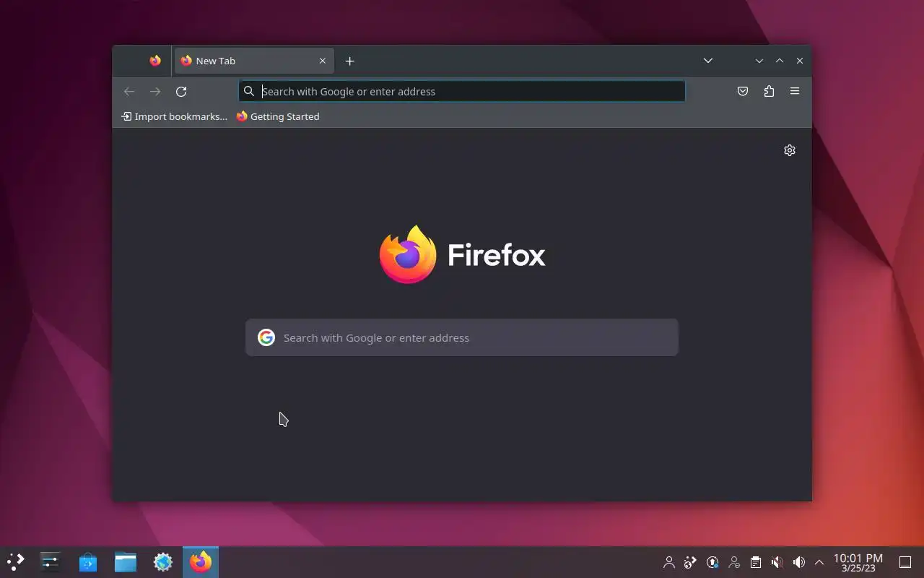The height and width of the screenshot is (578, 924).
Task: Open new tab personalize settings gear
Action: (790, 150)
